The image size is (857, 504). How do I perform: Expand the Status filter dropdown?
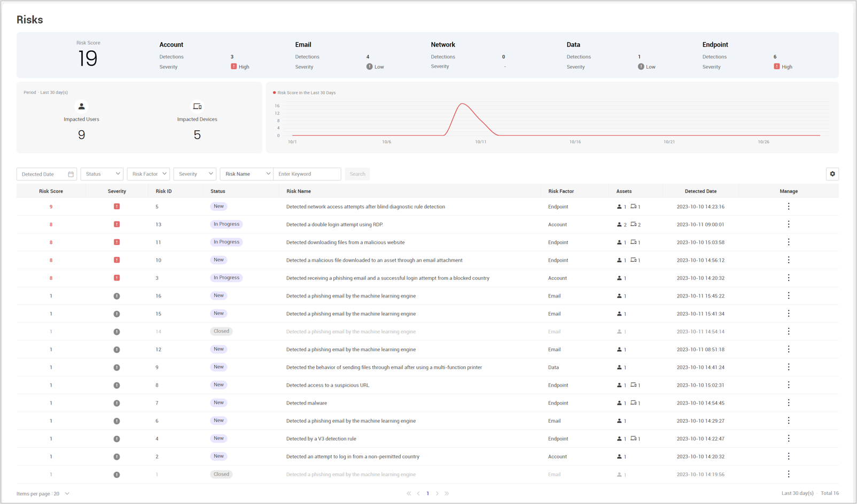(x=102, y=174)
